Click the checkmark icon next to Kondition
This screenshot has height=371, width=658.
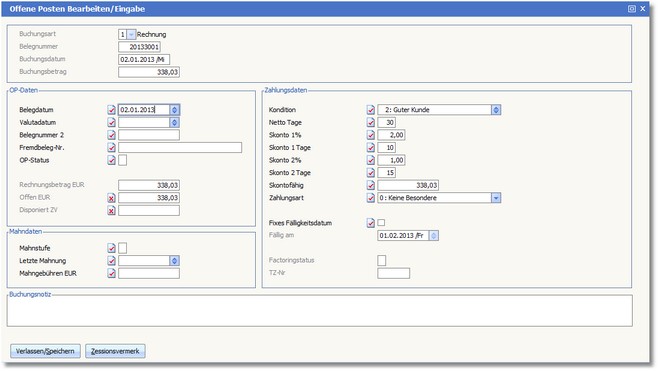pos(371,110)
